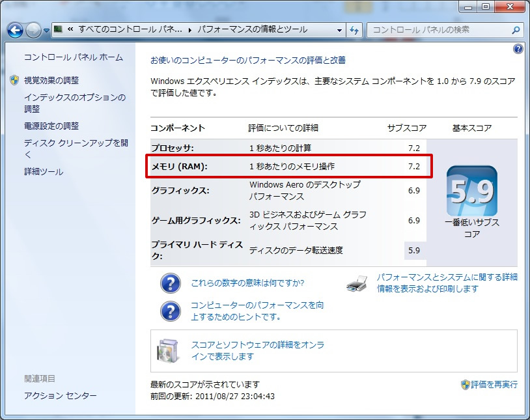This screenshot has width=530, height=420.
Task: Click the 5.9 base score badge
Action: [x=472, y=191]
